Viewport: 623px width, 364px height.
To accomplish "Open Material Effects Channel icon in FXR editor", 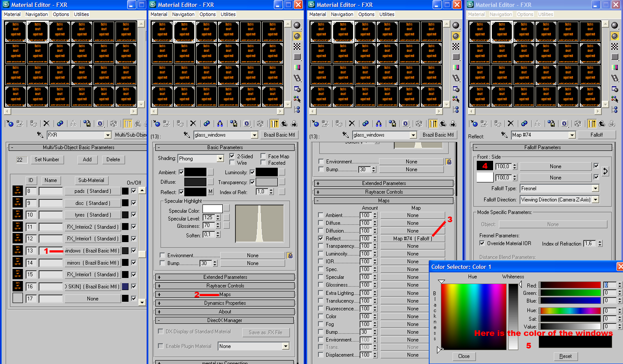I will 100,124.
